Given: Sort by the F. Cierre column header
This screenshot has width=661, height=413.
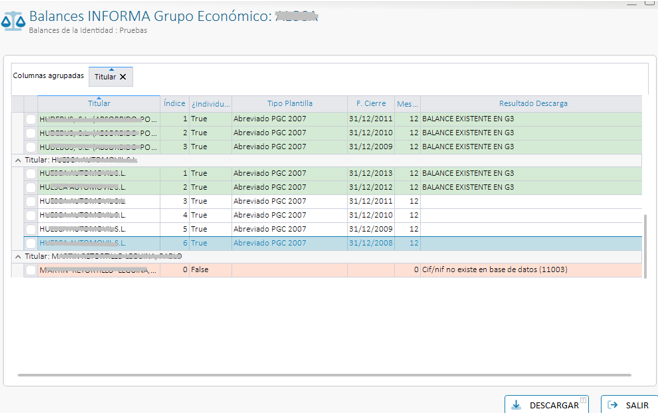Looking at the screenshot, I should tap(371, 103).
